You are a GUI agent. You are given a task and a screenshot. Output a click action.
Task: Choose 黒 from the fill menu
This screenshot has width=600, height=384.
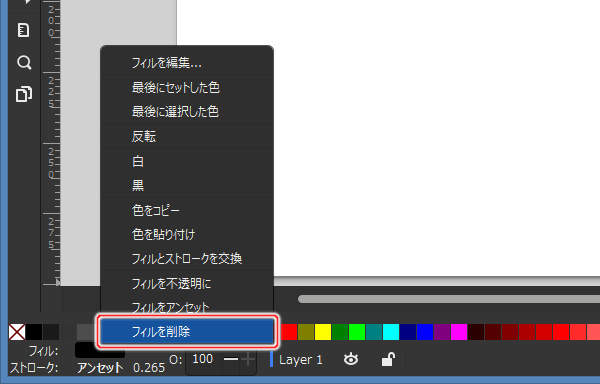pyautogui.click(x=187, y=185)
